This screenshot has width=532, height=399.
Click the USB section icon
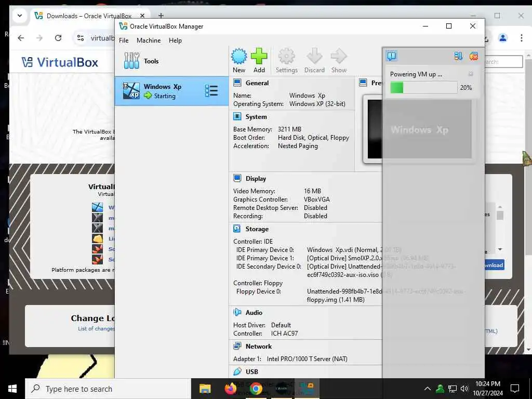point(237,371)
